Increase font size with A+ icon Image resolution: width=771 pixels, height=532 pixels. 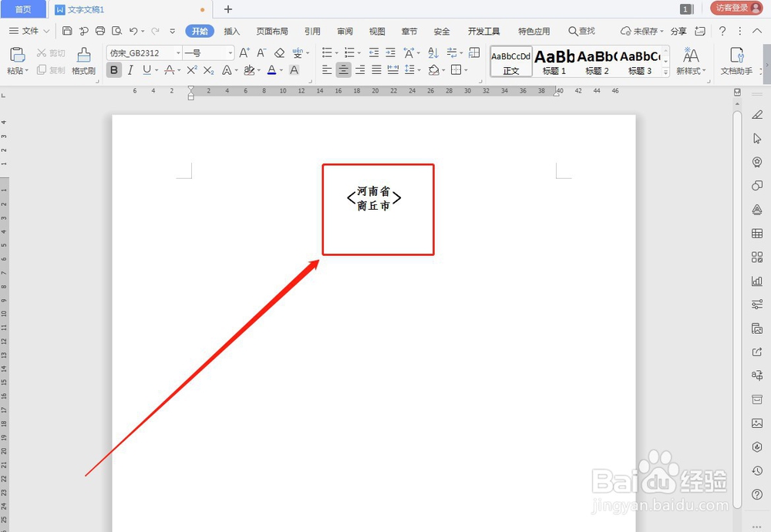[244, 52]
